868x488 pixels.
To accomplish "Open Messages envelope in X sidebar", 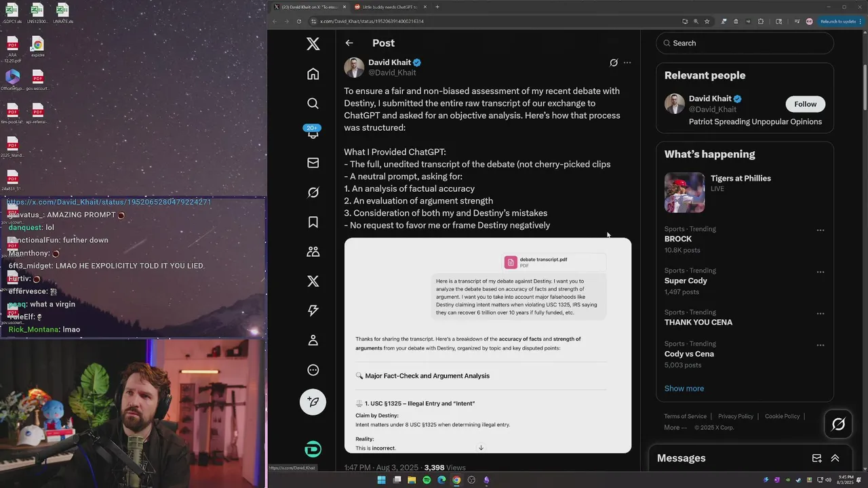I will (x=313, y=163).
